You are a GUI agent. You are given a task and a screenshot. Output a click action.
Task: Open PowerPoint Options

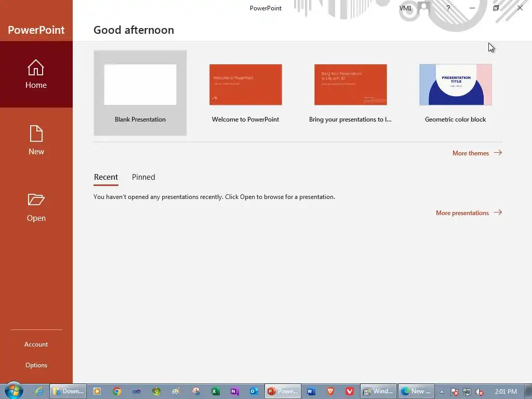[x=36, y=365]
